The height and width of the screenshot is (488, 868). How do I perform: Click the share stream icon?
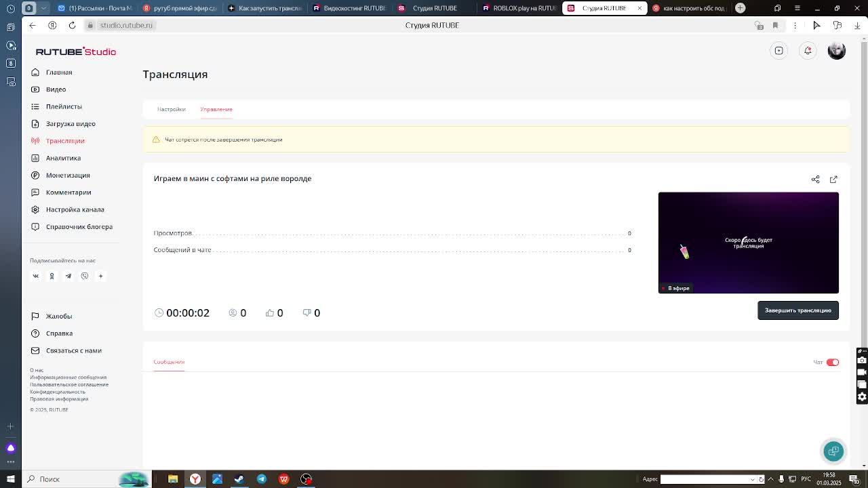[816, 180]
